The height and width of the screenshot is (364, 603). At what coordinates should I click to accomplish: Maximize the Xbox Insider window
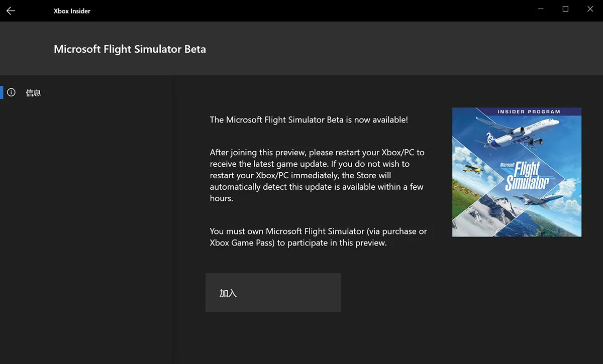pyautogui.click(x=565, y=10)
